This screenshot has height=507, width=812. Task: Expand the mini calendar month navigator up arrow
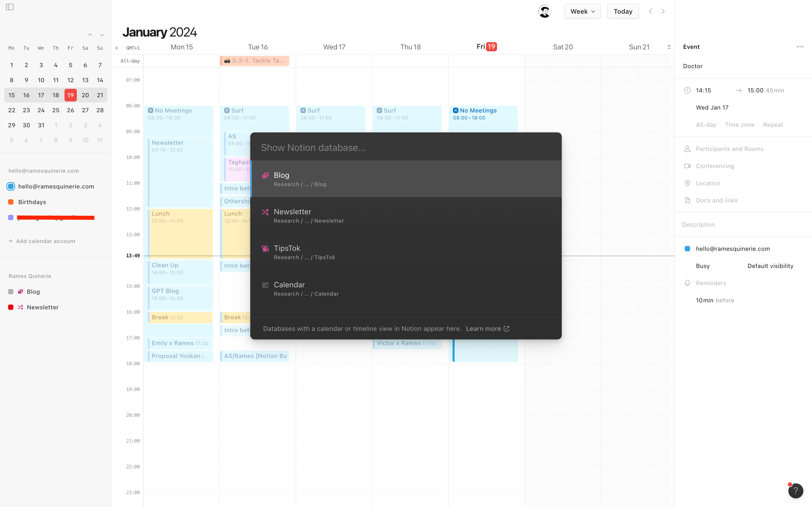point(90,34)
